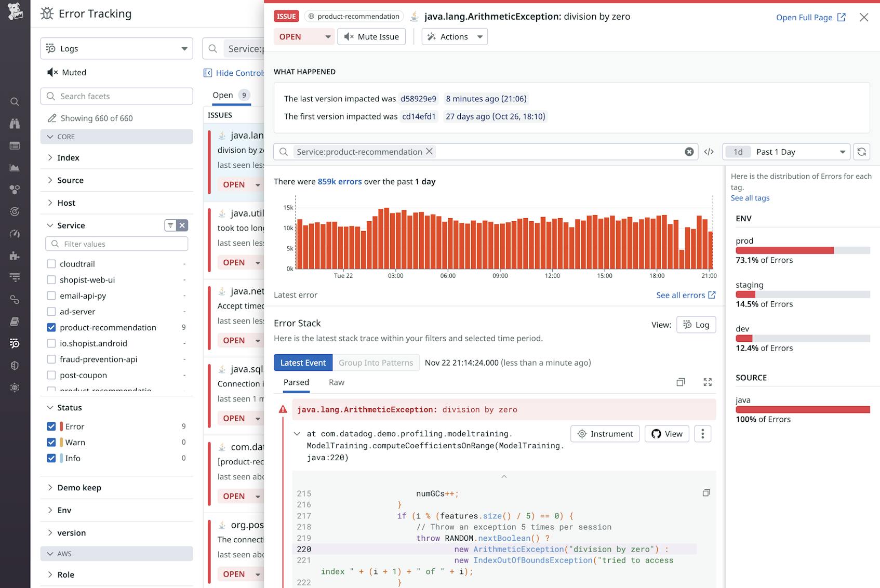The image size is (880, 588).
Task: Open Watchdog via the binoculars sidebar icon
Action: (x=15, y=124)
